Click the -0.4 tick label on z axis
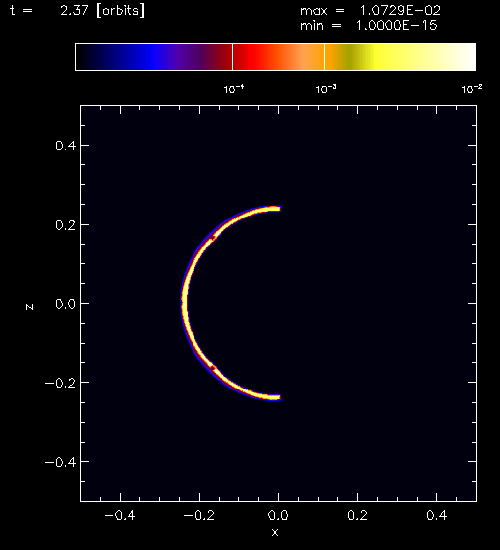This screenshot has height=550, width=500. click(60, 462)
